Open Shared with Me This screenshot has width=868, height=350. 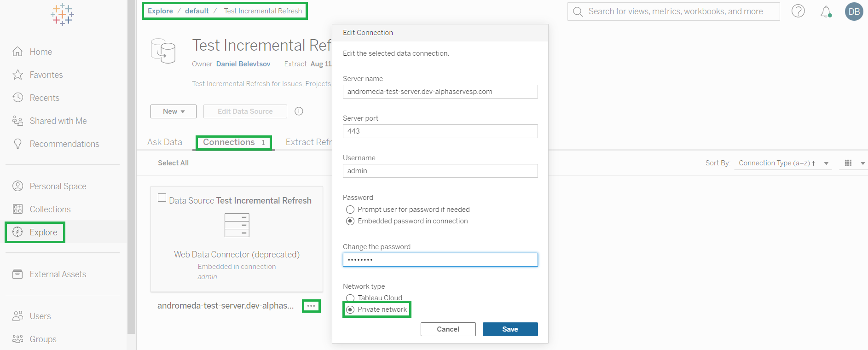[x=50, y=121]
